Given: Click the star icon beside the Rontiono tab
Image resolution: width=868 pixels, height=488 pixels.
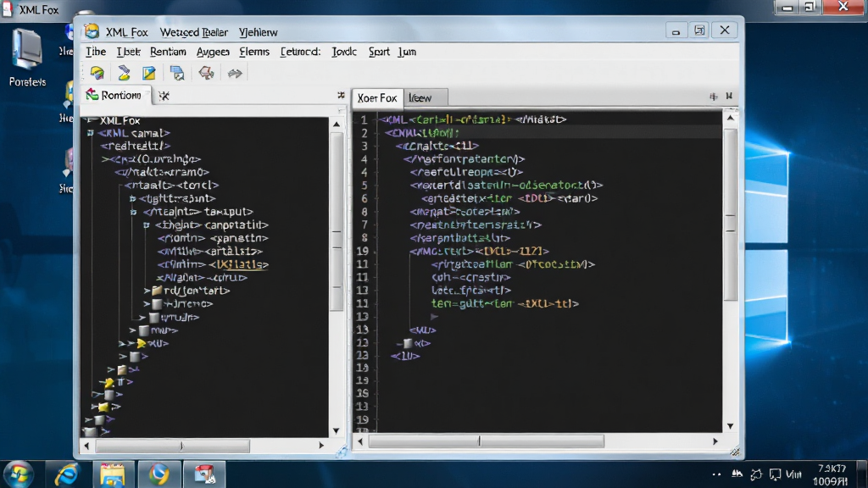Looking at the screenshot, I should tap(164, 96).
